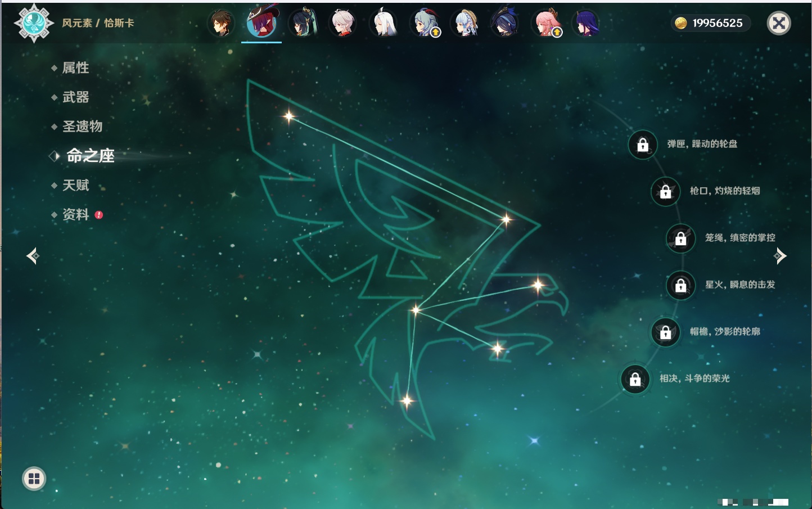Open constellation label 笼绳, 缜密的掌控
The width and height of the screenshot is (812, 509).
(740, 238)
